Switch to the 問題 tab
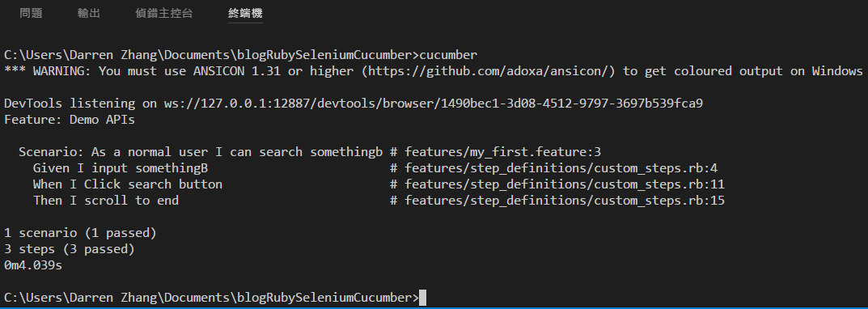This screenshot has height=309, width=868. (x=31, y=13)
